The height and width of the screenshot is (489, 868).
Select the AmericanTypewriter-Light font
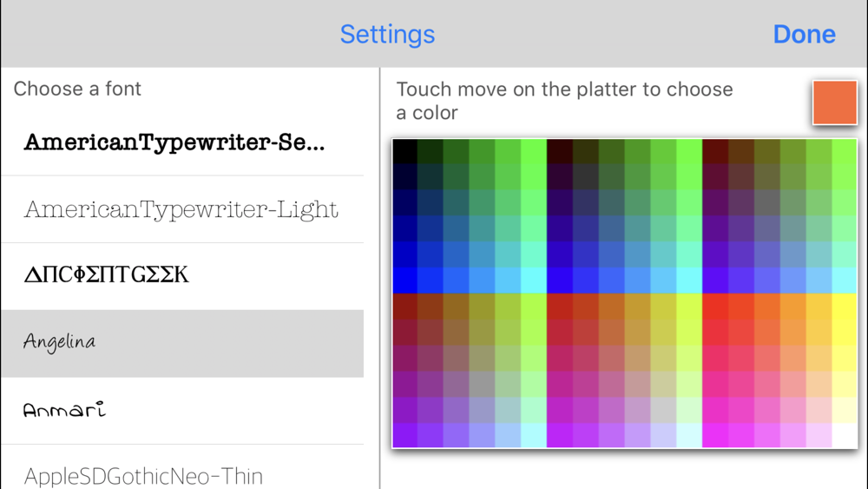(x=182, y=209)
